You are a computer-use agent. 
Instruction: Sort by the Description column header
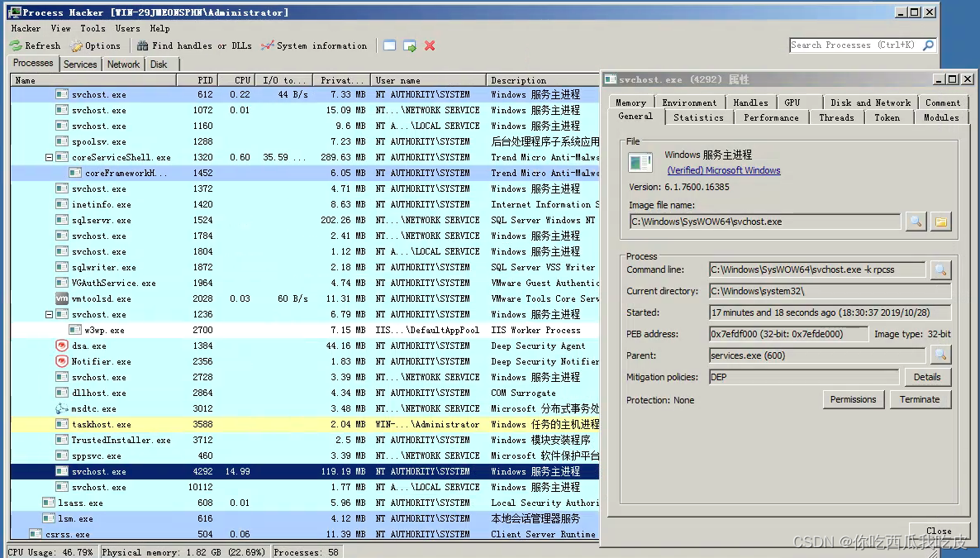[x=543, y=80]
